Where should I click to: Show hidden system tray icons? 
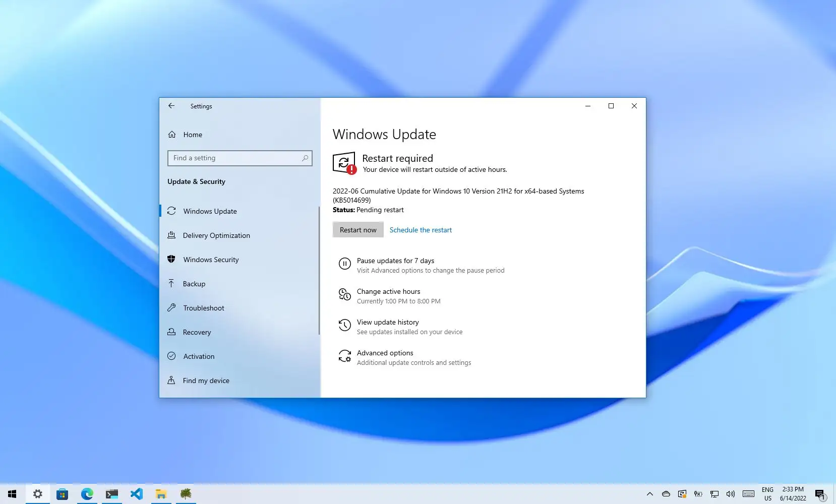(650, 494)
